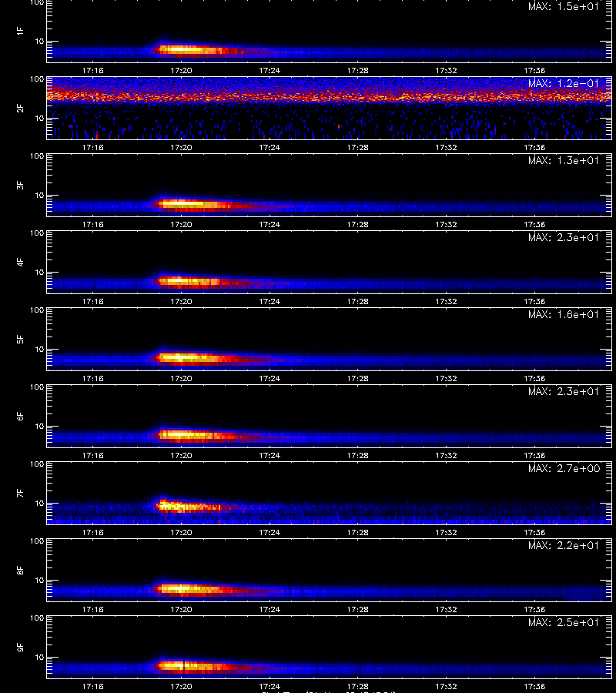Click the 8F panel axis label
Viewport: 616px width, 693px height.
coord(20,570)
